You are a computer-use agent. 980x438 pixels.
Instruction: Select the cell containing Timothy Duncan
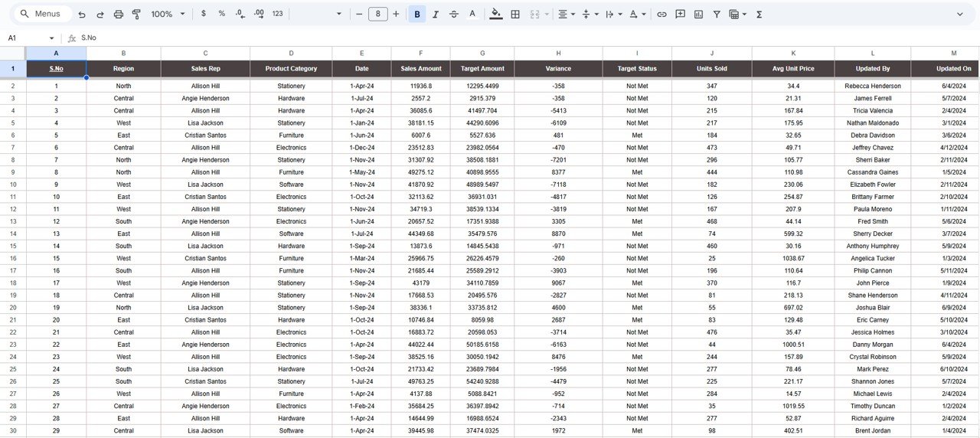tap(873, 406)
